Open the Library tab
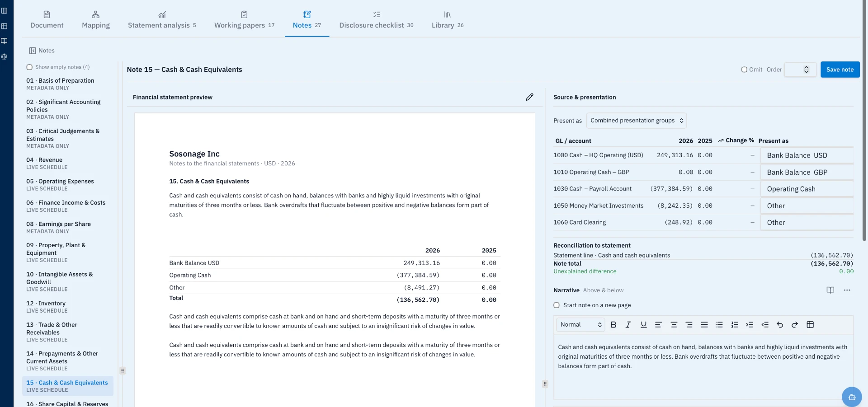The width and height of the screenshot is (868, 407). [448, 20]
